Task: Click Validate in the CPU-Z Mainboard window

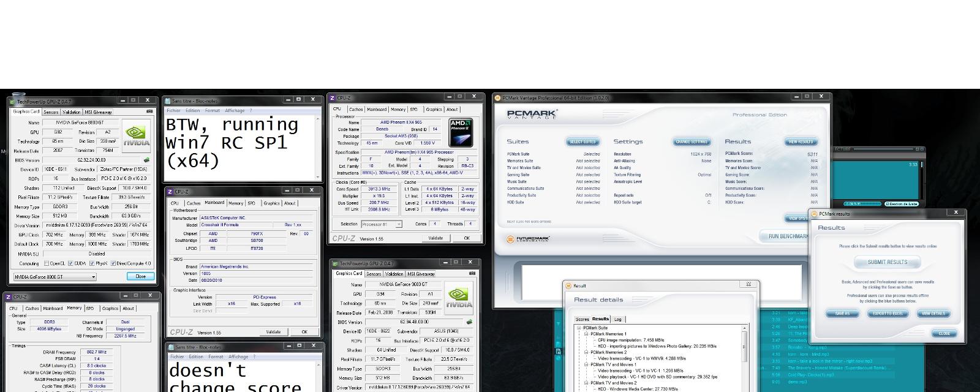Action: click(x=273, y=332)
